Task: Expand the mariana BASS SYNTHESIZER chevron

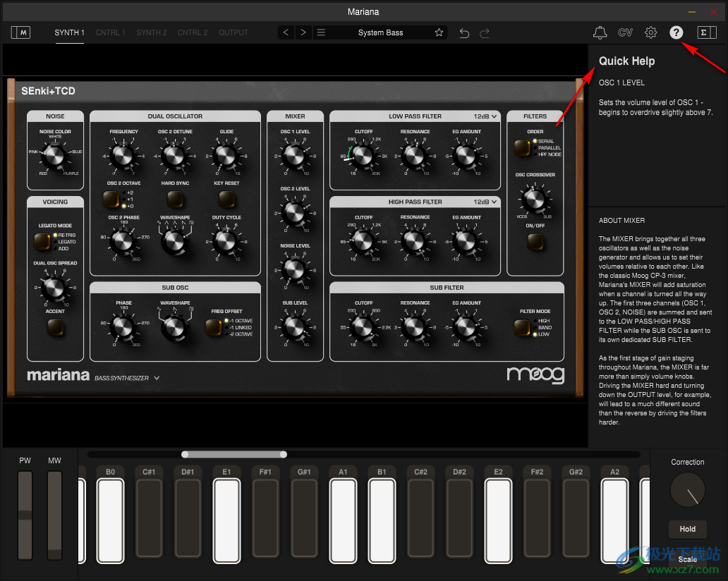Action: pos(157,378)
